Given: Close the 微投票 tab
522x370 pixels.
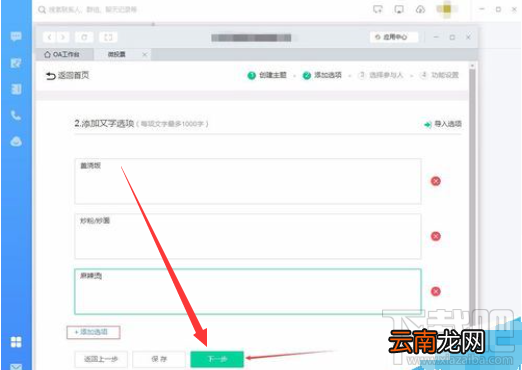Looking at the screenshot, I should (145, 54).
